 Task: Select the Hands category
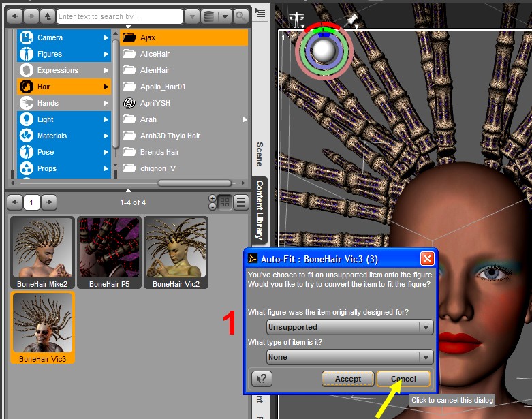pos(64,103)
